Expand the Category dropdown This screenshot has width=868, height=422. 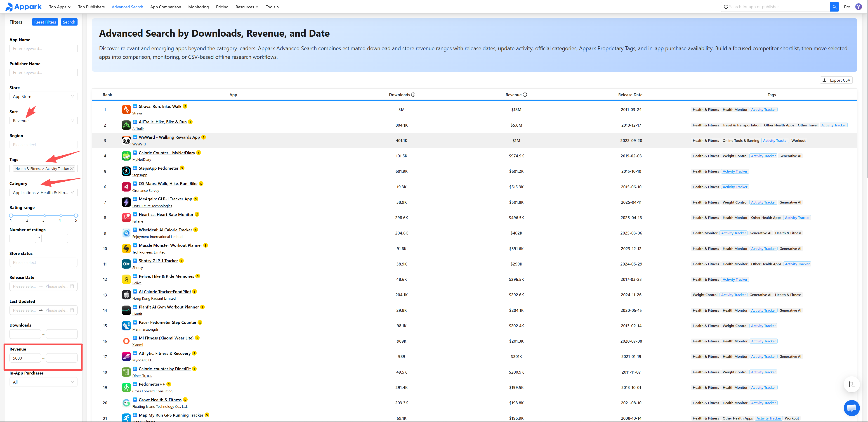[x=43, y=192]
